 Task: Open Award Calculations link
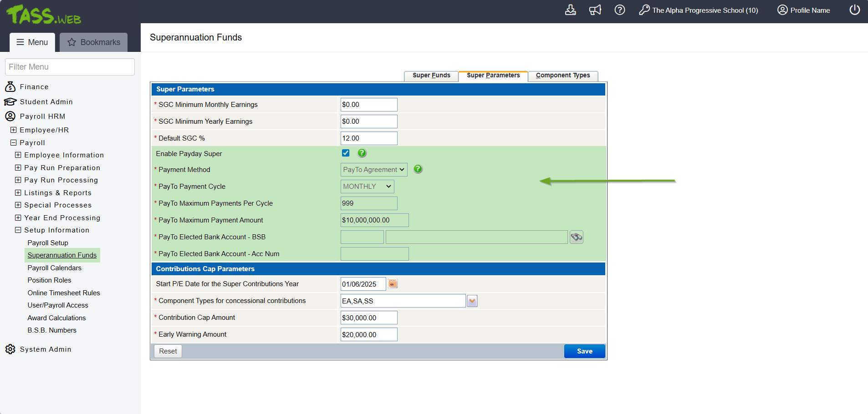56,318
